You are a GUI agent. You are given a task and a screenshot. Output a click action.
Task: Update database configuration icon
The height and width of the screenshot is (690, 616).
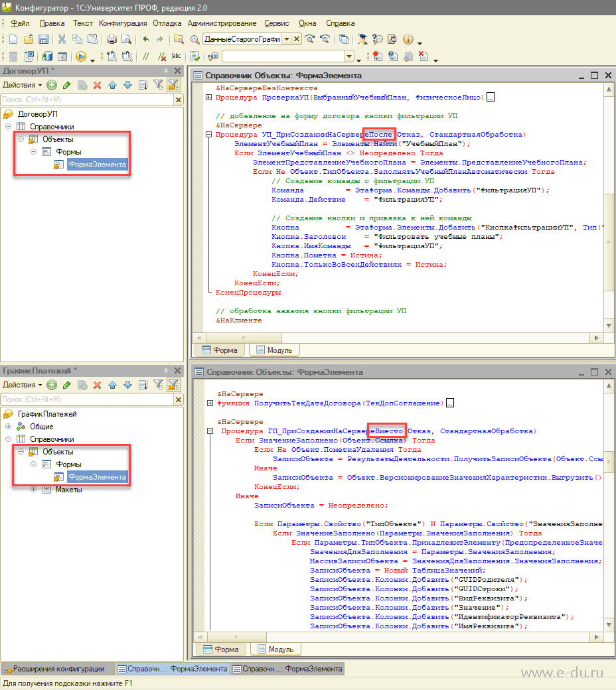(x=47, y=56)
